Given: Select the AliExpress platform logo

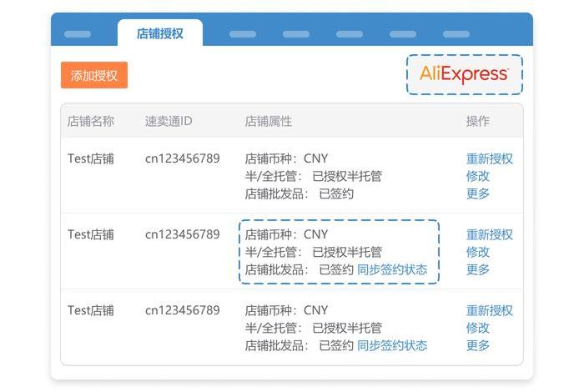Looking at the screenshot, I should pos(465,74).
